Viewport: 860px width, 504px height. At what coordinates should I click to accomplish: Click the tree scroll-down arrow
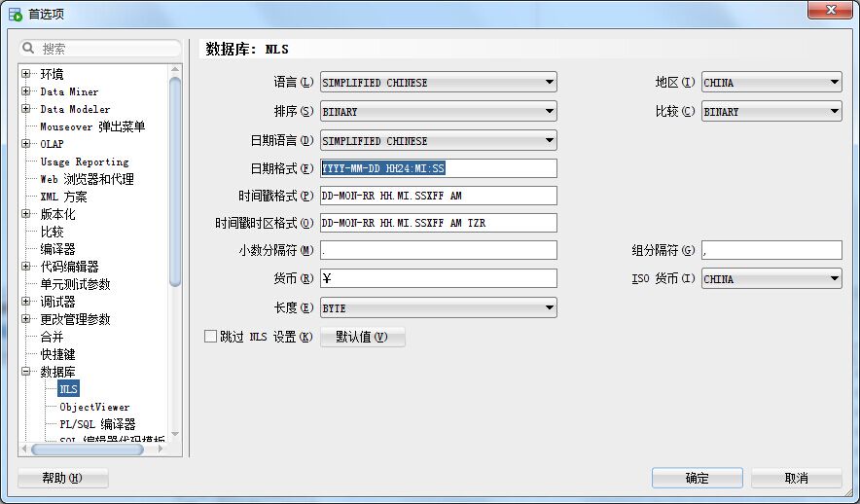point(175,434)
